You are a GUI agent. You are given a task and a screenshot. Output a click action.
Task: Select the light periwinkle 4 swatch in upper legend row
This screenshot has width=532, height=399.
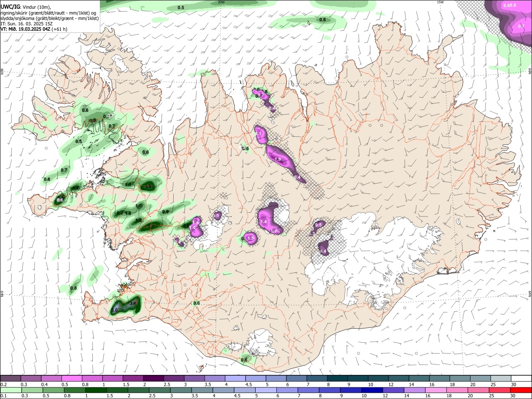(x=235, y=378)
